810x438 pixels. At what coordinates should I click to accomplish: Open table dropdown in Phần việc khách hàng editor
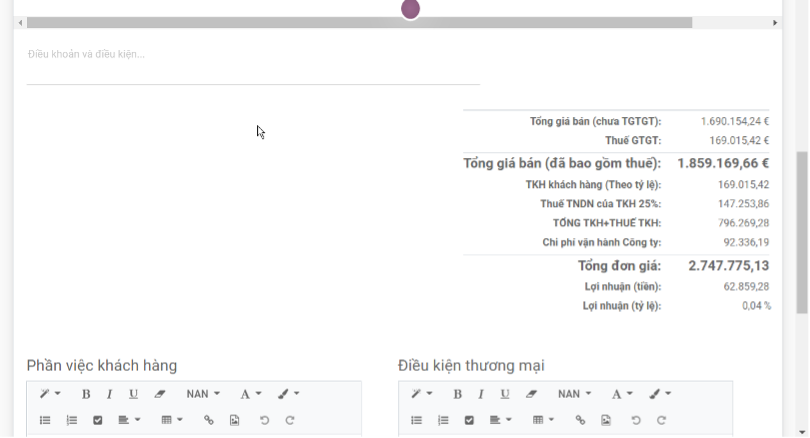point(172,420)
